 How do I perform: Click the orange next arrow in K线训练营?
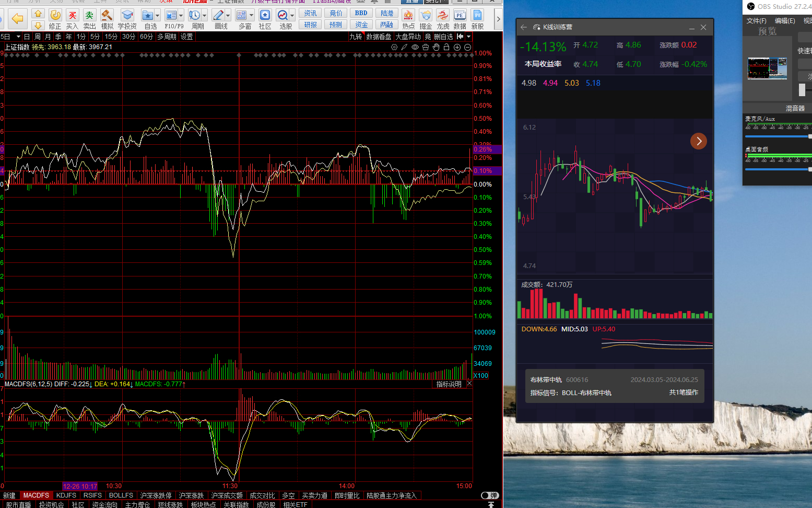699,141
